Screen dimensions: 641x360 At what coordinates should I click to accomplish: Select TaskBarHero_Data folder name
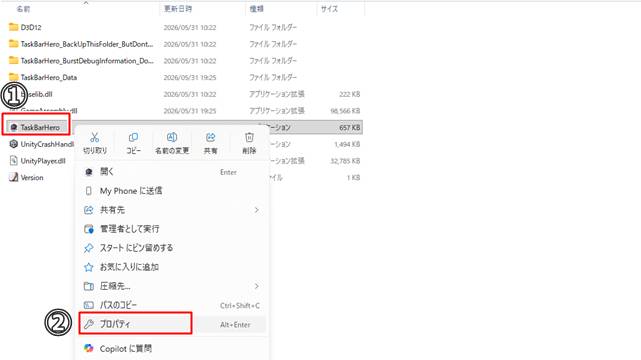(49, 78)
